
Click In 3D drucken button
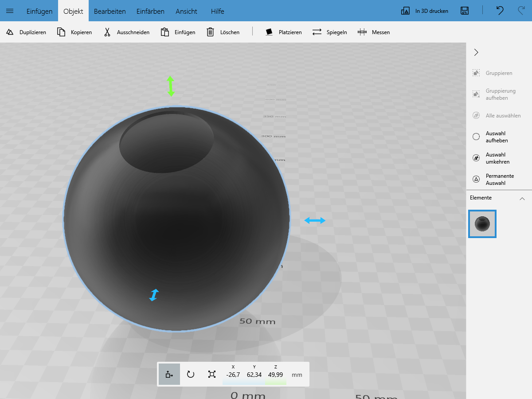424,11
